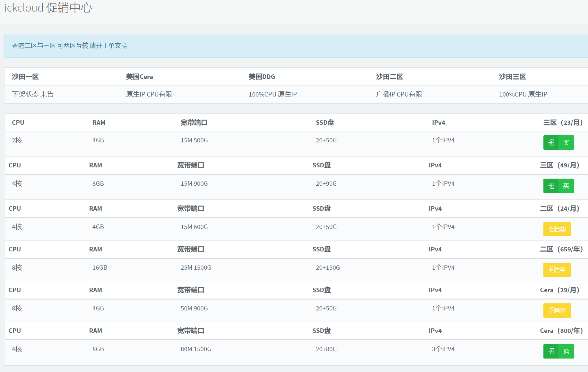Select the 沙田二区 region heading
This screenshot has height=372, width=588.
tap(389, 77)
